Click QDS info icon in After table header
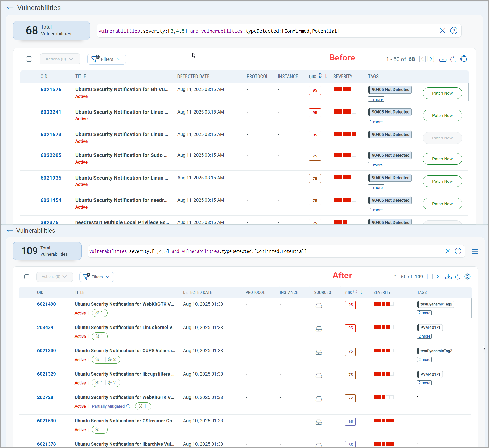489x448 pixels. pyautogui.click(x=355, y=292)
